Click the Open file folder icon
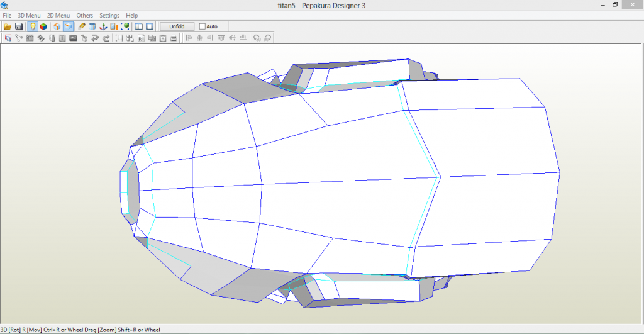The height and width of the screenshot is (334, 644). pos(8,26)
